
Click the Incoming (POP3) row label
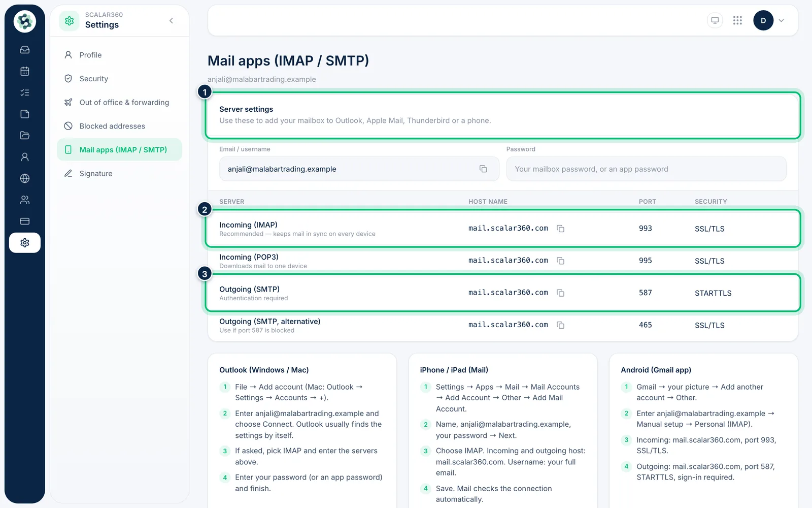pos(249,257)
